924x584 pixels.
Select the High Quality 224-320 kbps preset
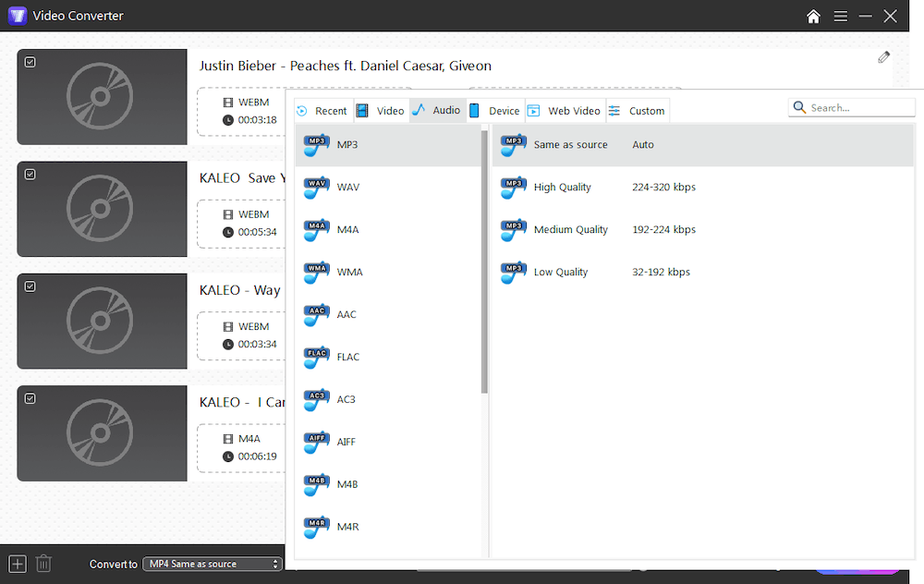(702, 188)
